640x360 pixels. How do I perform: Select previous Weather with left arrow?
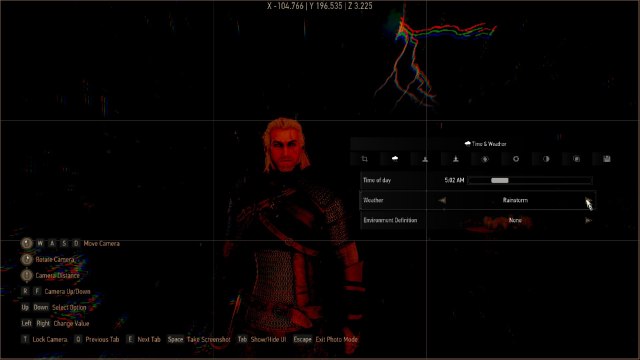tap(442, 200)
